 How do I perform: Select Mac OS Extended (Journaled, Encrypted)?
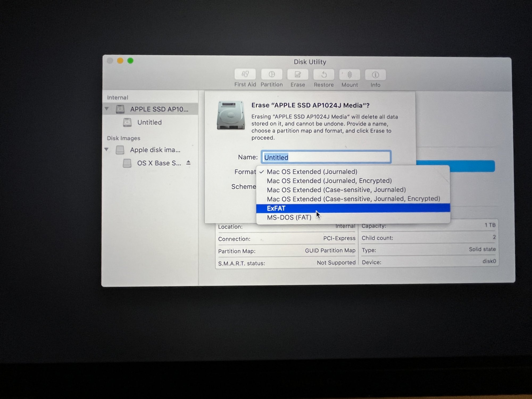point(329,181)
